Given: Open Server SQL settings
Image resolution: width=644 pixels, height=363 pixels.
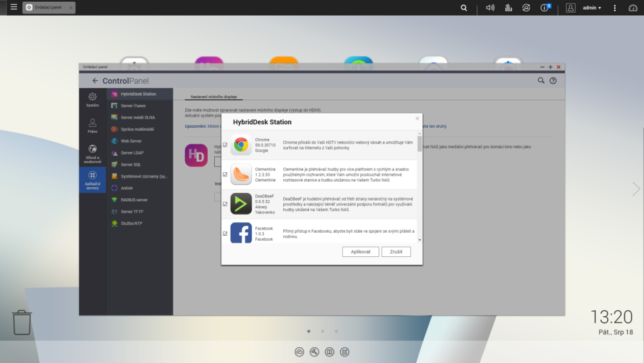Looking at the screenshot, I should pos(140,164).
